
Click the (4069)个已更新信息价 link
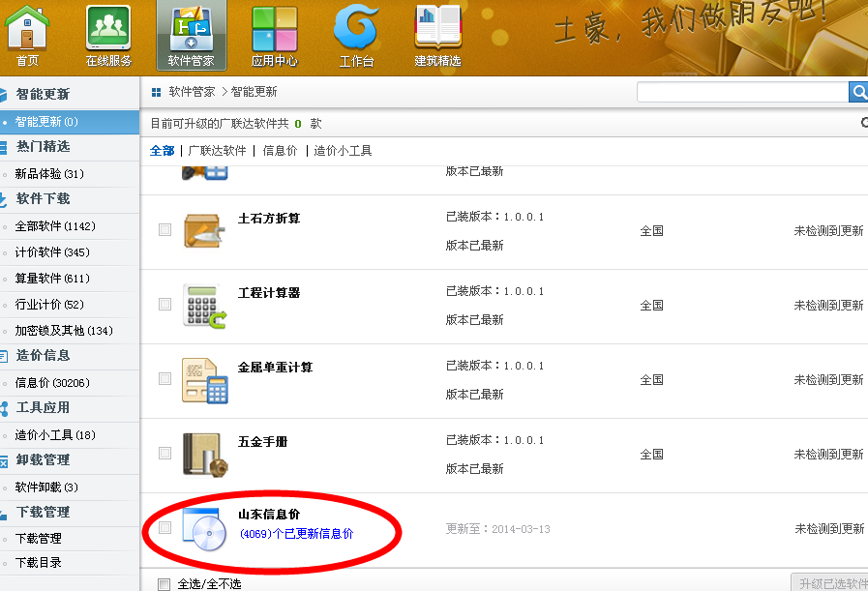point(297,534)
